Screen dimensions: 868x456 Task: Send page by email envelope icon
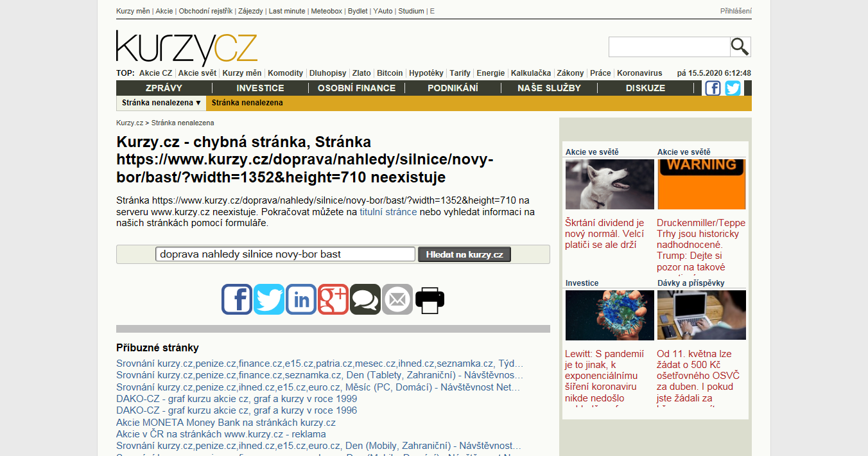[x=397, y=299]
